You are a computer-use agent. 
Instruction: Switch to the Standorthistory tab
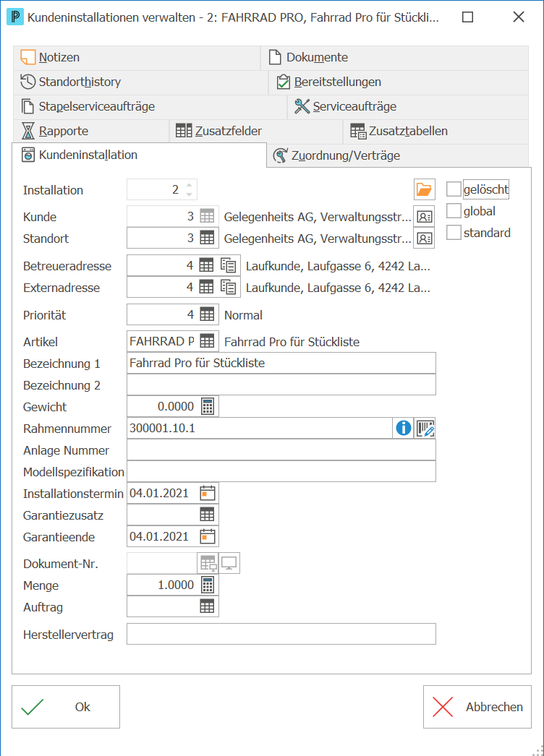(140, 82)
